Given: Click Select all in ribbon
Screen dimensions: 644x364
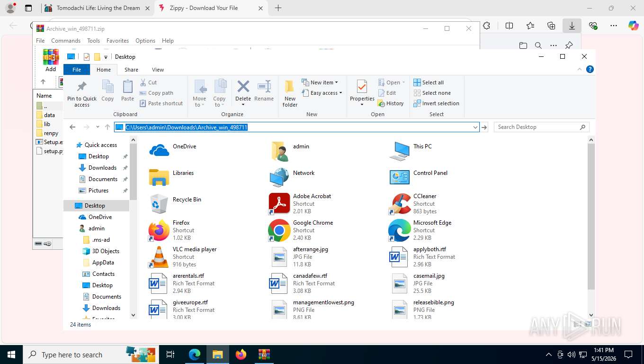Looking at the screenshot, I should 429,82.
